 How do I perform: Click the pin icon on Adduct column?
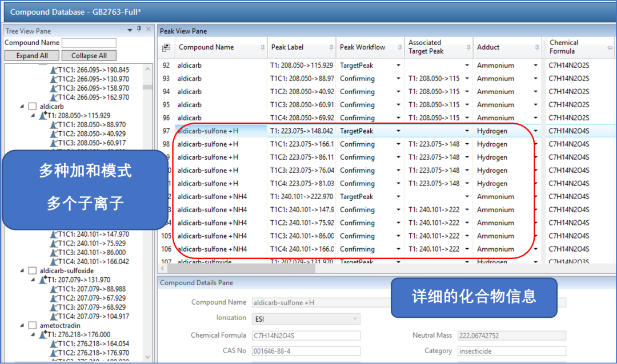point(536,47)
